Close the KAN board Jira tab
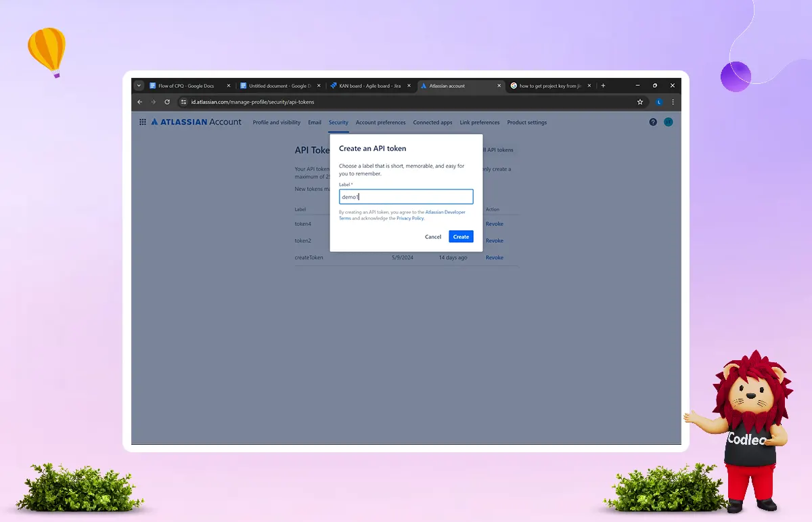This screenshot has width=812, height=522. (x=409, y=86)
